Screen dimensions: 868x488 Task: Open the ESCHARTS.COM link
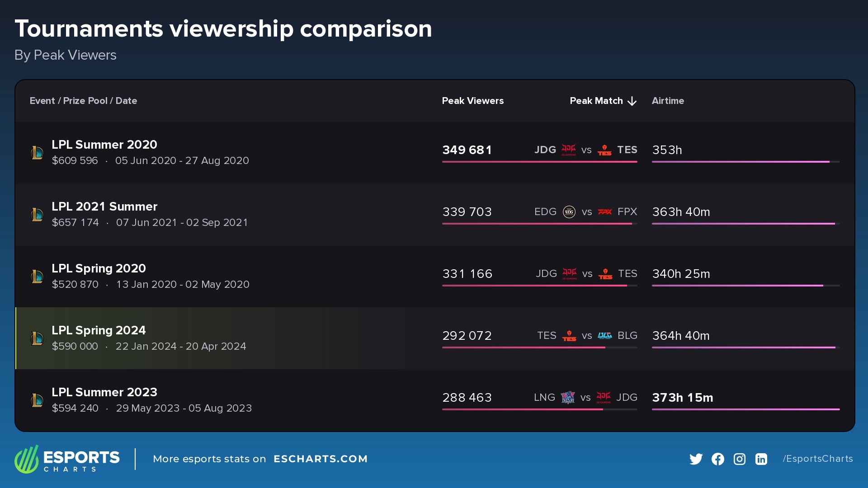point(321,459)
